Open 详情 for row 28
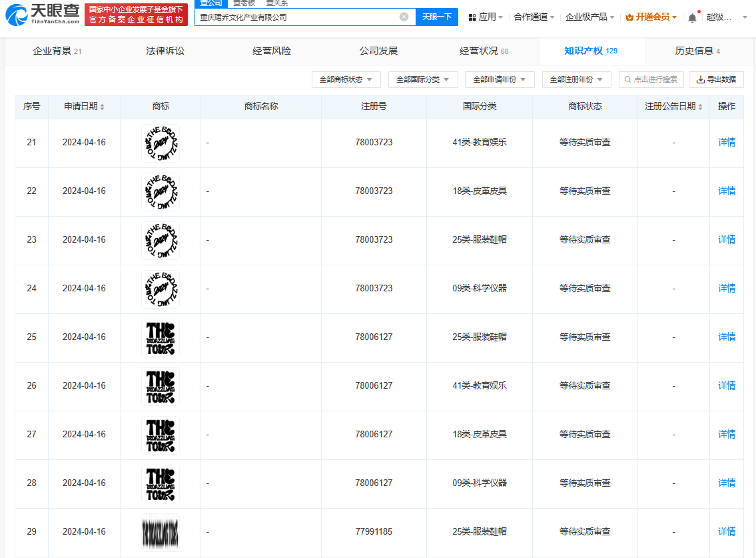 727,483
